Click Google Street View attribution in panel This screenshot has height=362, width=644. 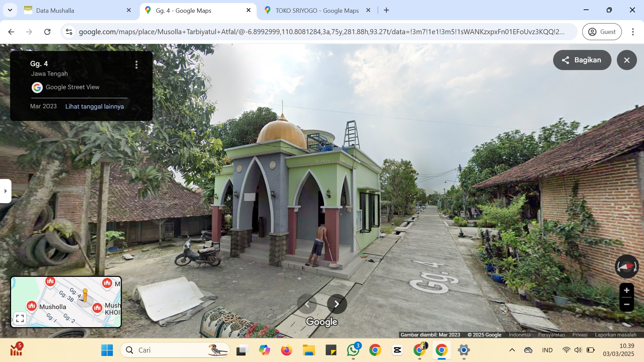(x=72, y=87)
